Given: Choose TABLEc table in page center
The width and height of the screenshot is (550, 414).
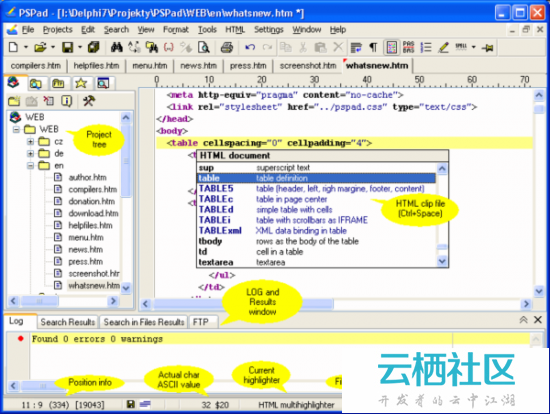Looking at the screenshot, I should pyautogui.click(x=316, y=199).
